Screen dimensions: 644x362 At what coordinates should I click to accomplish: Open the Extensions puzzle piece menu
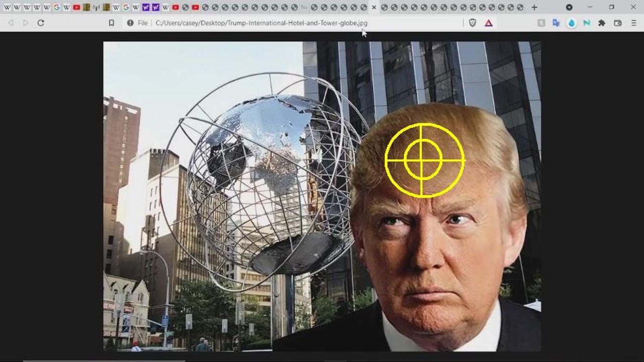coord(601,23)
